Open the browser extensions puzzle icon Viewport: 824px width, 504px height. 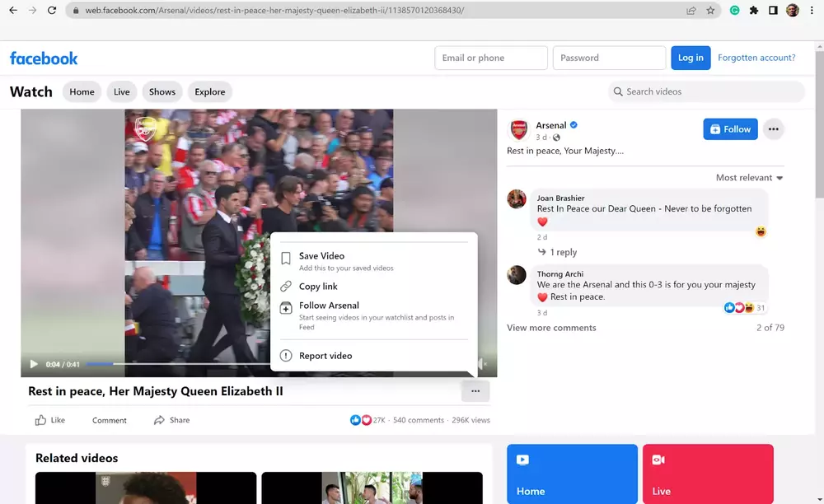click(754, 10)
